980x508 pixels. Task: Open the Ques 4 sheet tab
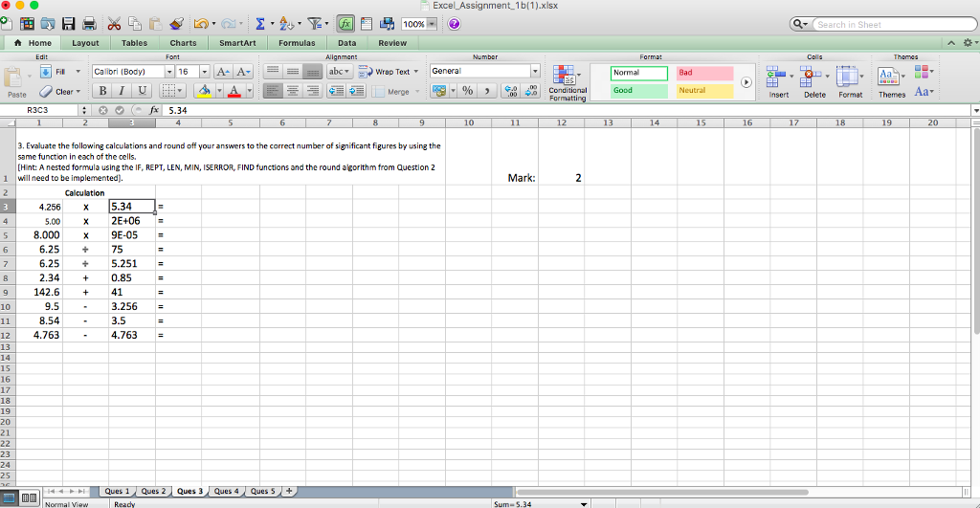226,491
